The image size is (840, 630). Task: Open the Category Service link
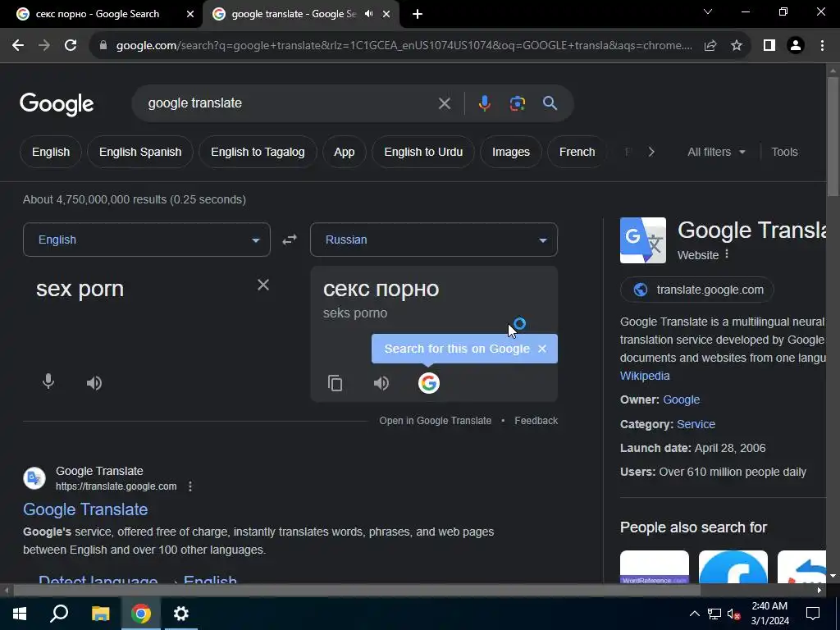[x=696, y=424]
